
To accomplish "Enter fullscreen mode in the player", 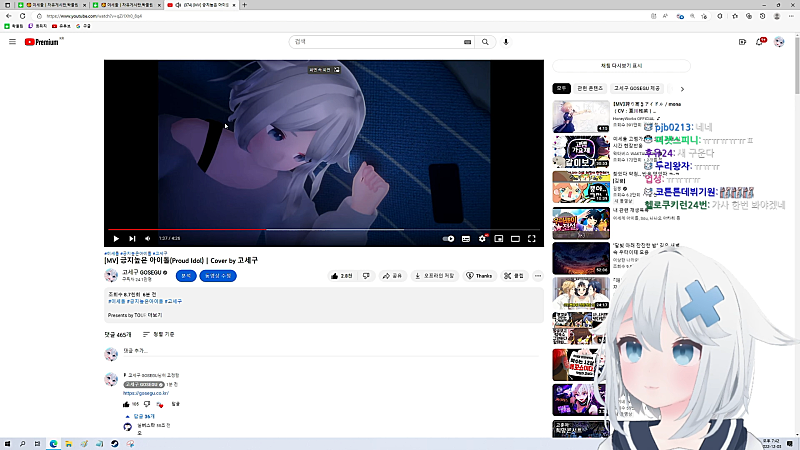I will (532, 238).
